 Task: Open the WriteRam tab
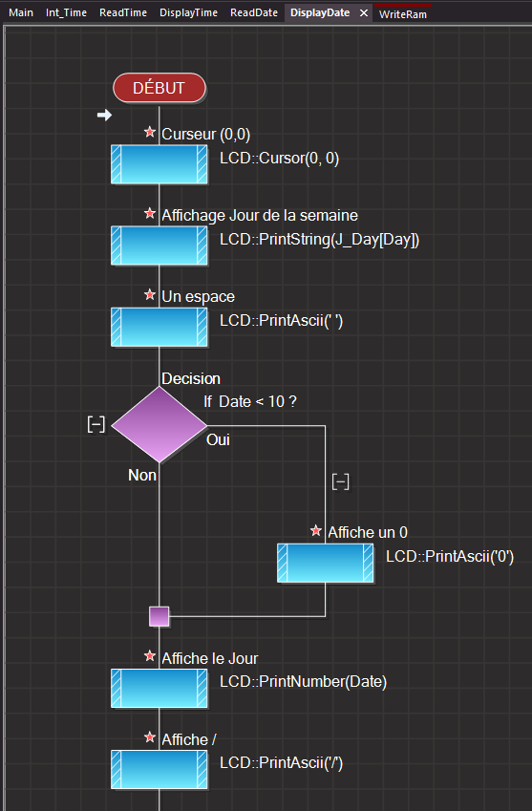click(x=403, y=14)
